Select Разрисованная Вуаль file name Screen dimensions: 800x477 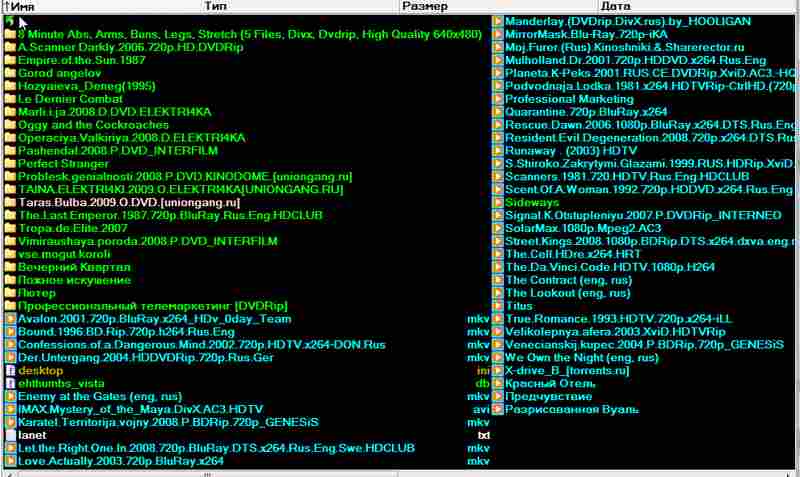point(572,409)
